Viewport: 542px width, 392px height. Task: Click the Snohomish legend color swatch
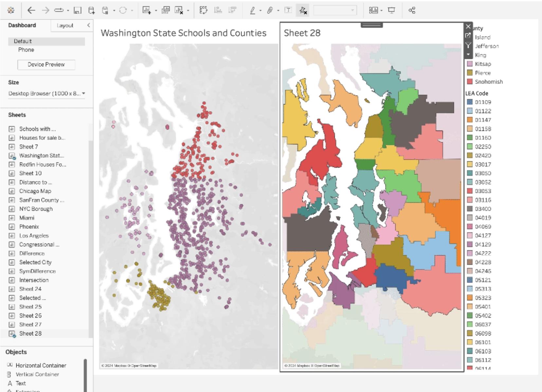[470, 81]
